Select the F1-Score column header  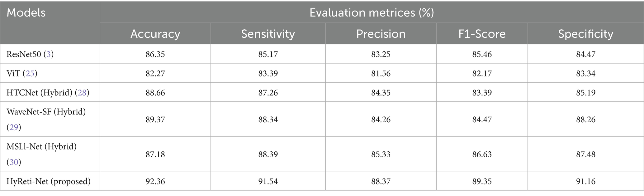(x=482, y=34)
